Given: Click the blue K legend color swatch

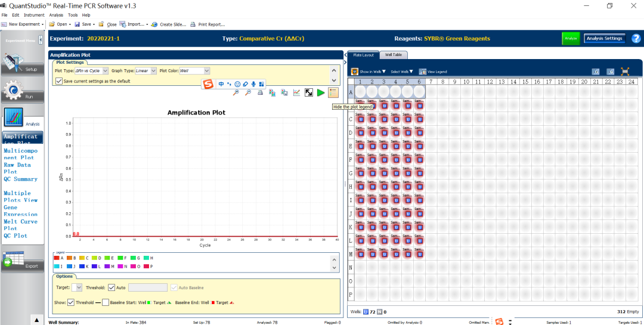Looking at the screenshot, I should [82, 266].
